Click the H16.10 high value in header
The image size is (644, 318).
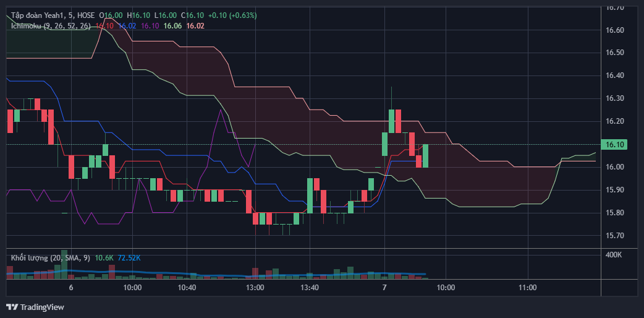[x=139, y=15]
